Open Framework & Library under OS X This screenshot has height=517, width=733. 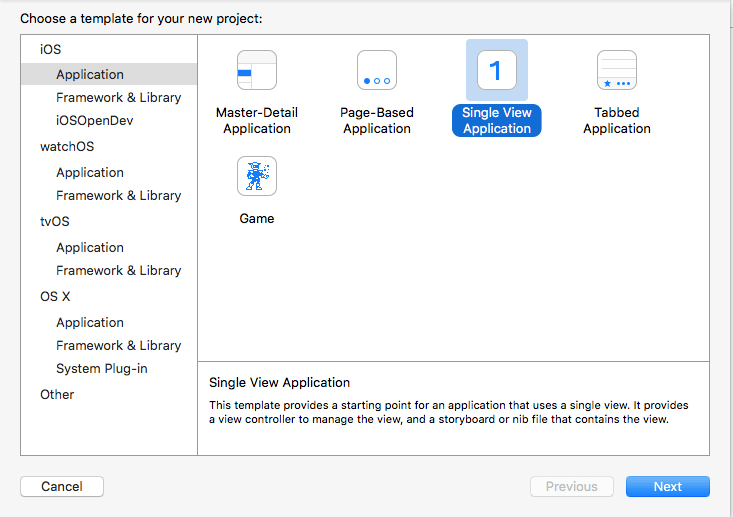[x=118, y=345]
